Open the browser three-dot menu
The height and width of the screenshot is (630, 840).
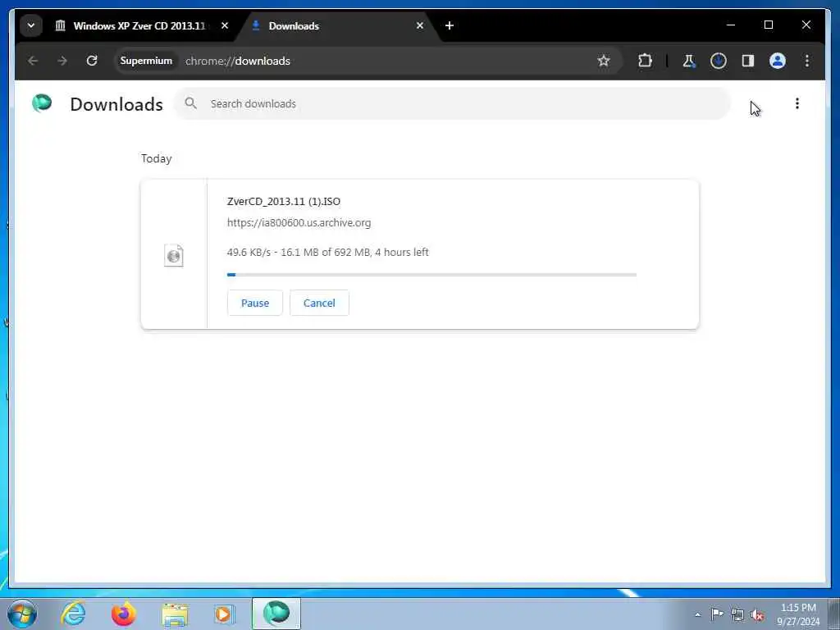pos(807,61)
